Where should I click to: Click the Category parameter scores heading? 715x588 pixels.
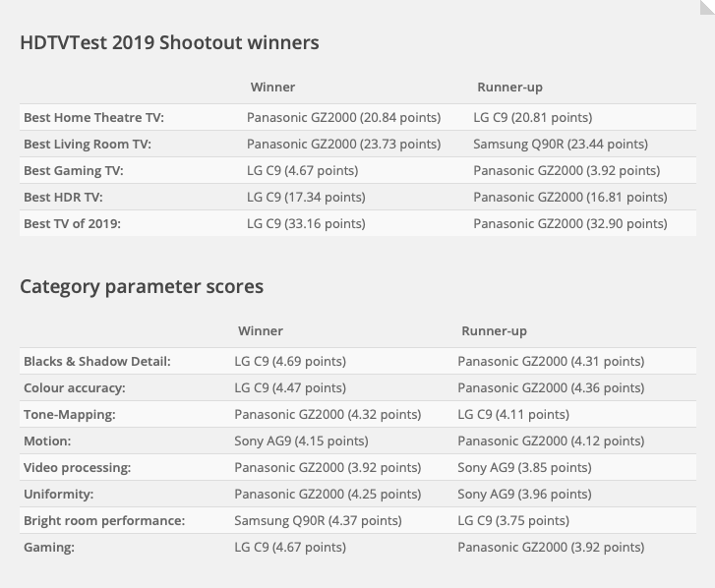[142, 287]
